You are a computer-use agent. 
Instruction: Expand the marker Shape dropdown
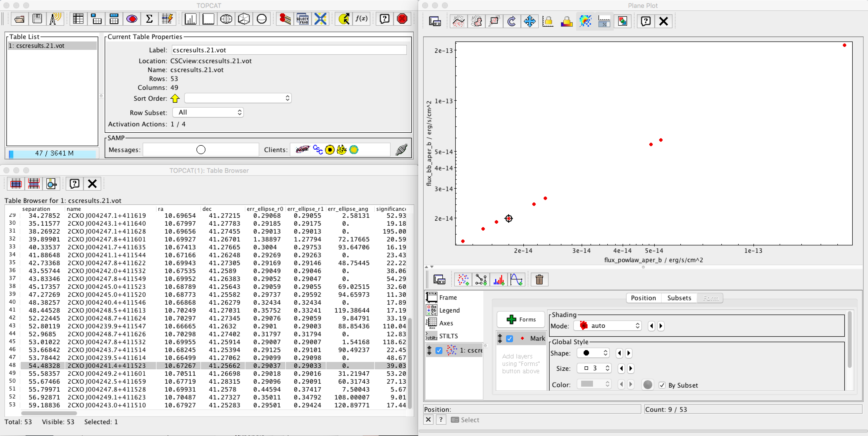point(593,353)
